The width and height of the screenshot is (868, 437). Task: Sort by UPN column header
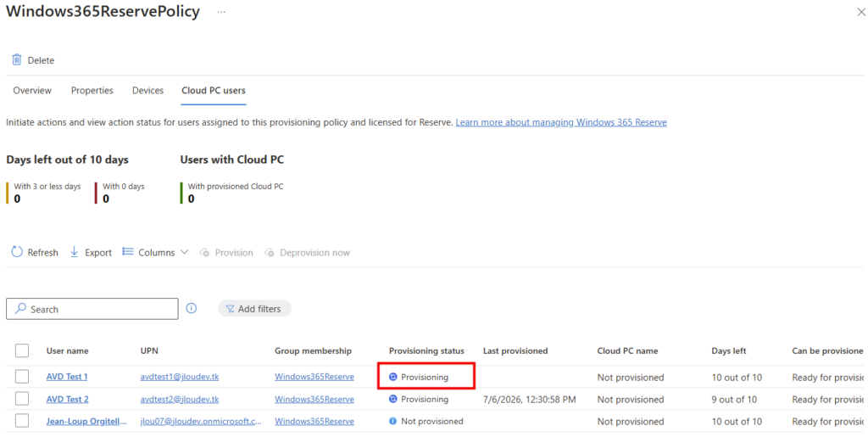(x=149, y=350)
